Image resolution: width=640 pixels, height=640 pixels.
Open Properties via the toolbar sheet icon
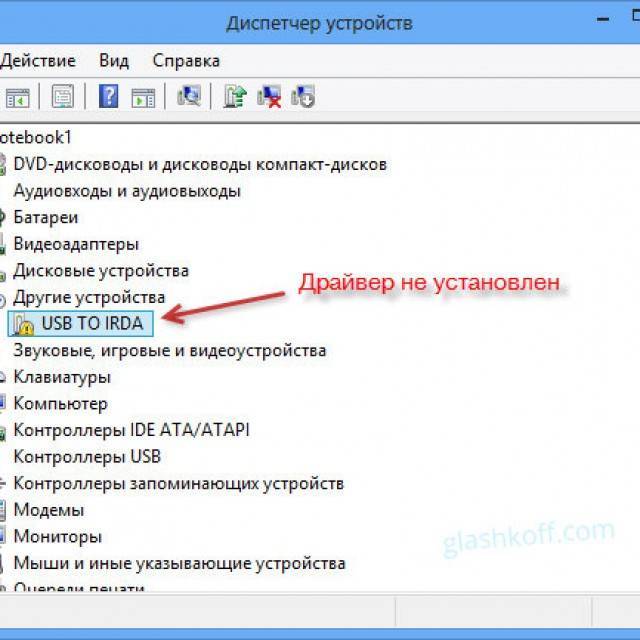click(x=62, y=96)
